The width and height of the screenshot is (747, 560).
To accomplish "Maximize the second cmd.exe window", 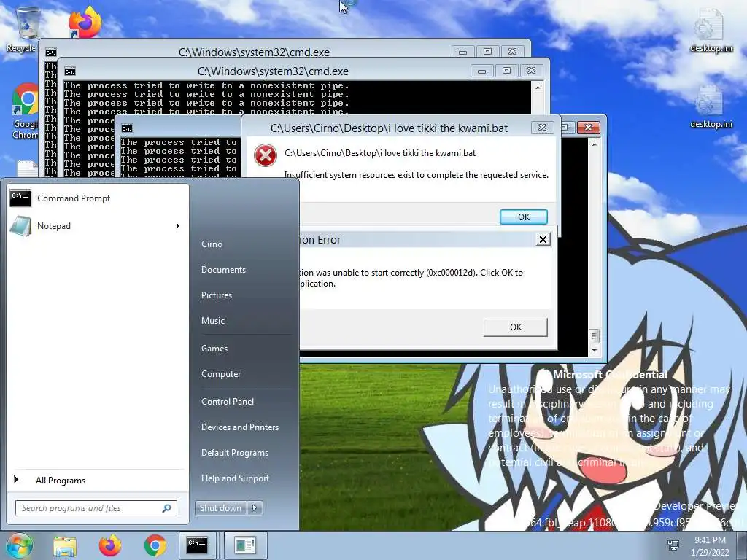I will pos(506,71).
